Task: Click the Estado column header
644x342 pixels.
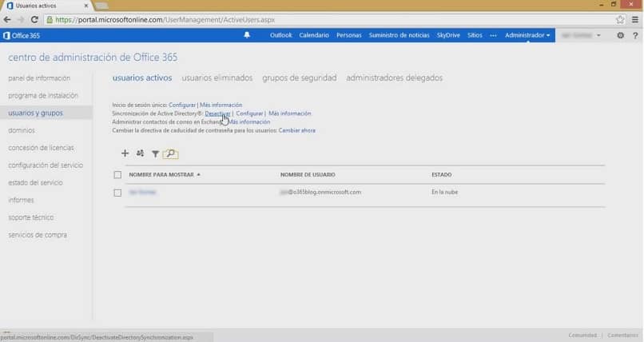Action: click(442, 174)
